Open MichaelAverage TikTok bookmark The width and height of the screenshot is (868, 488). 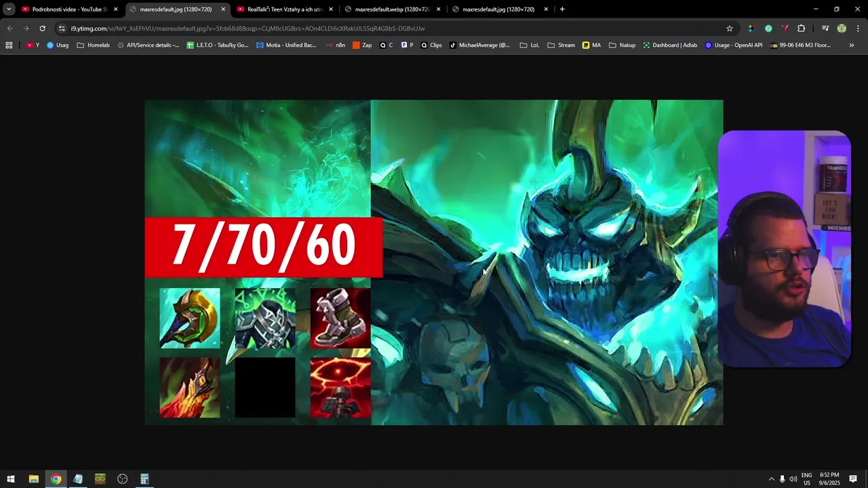[480, 45]
